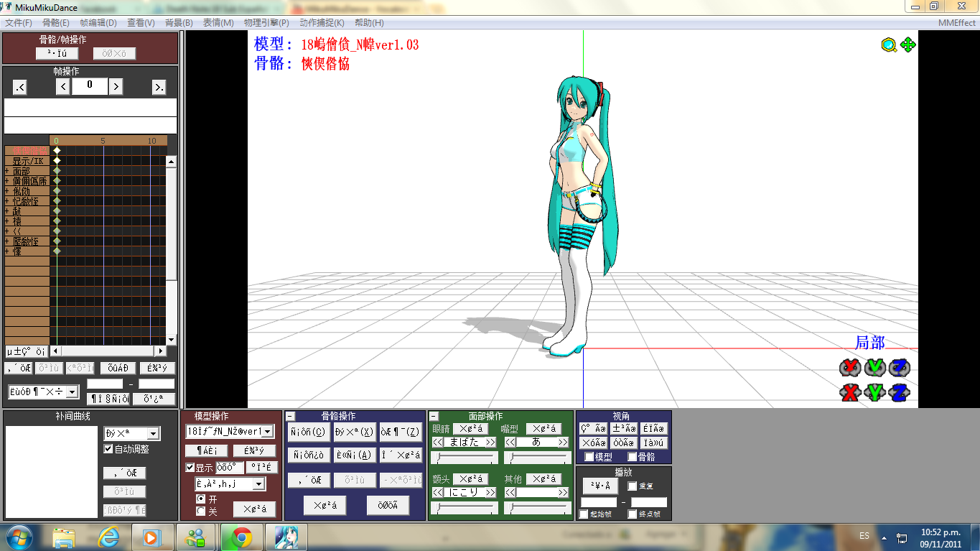Image resolution: width=980 pixels, height=551 pixels.
Task: Click the bone button labeled with (X)
Action: [355, 432]
